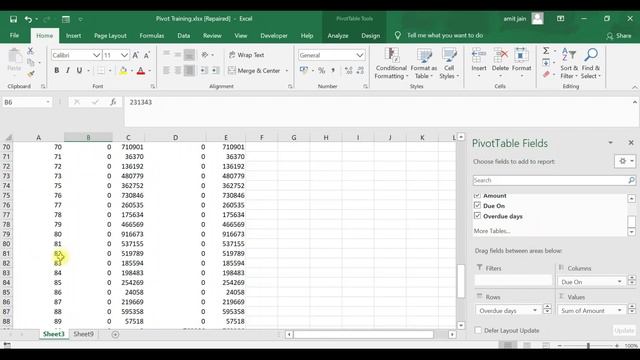Click the Fill Color bucket icon
640x360 pixels.
[123, 71]
